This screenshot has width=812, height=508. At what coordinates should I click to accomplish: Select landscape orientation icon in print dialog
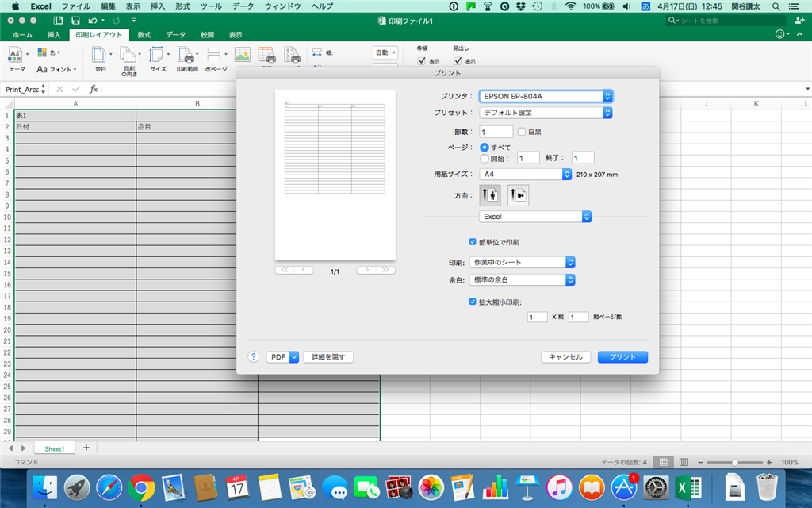point(518,195)
